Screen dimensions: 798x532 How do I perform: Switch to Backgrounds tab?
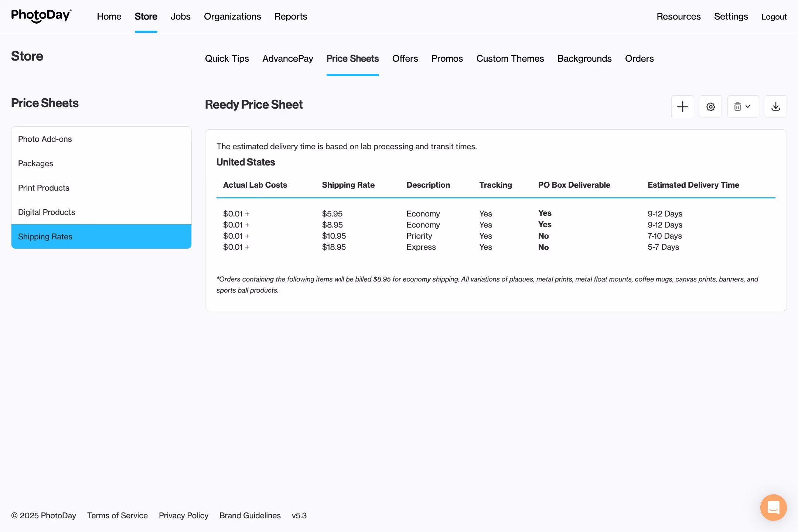[x=584, y=59]
